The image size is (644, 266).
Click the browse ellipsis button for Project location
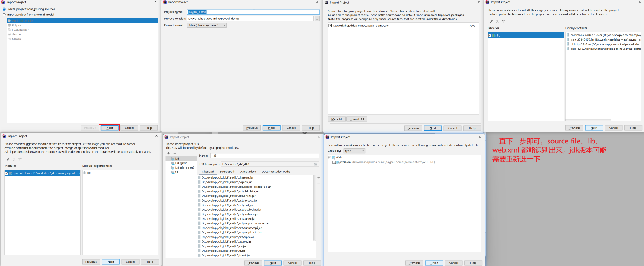click(x=317, y=19)
